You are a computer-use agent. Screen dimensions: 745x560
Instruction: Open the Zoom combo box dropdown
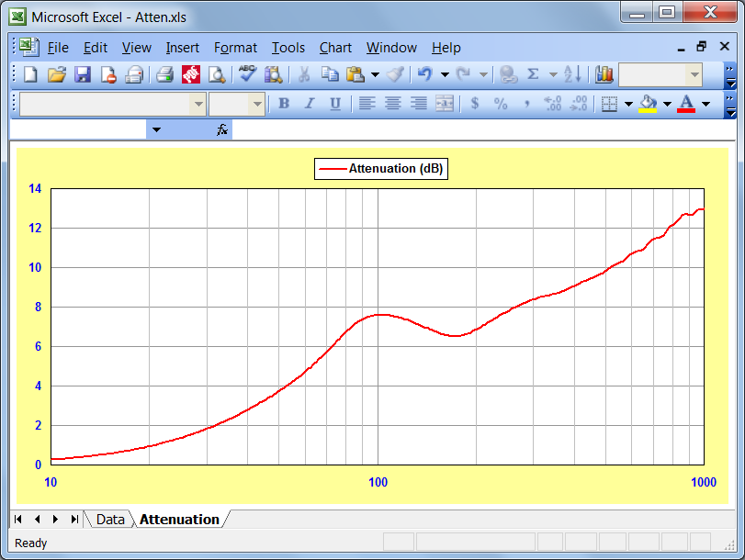tap(694, 74)
